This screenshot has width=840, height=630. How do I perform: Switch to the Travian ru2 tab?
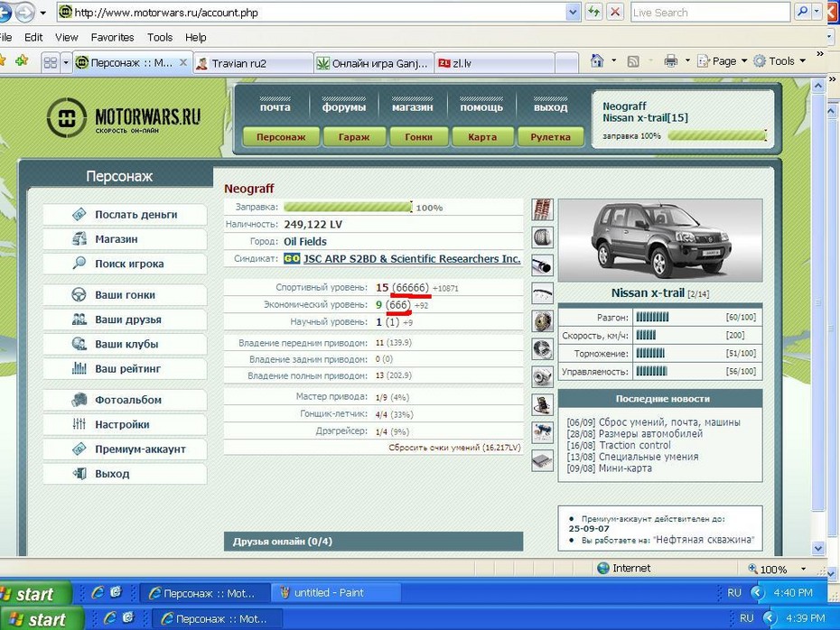coord(253,63)
